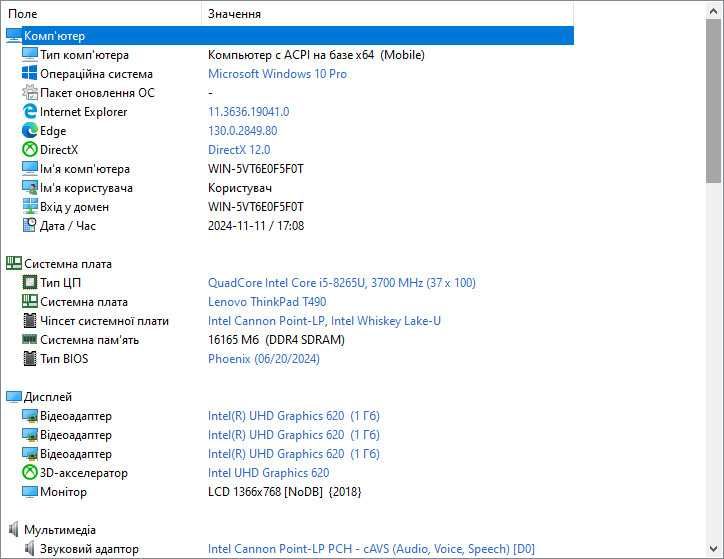Click the Значення column header
The width and height of the screenshot is (724, 559).
(x=388, y=14)
